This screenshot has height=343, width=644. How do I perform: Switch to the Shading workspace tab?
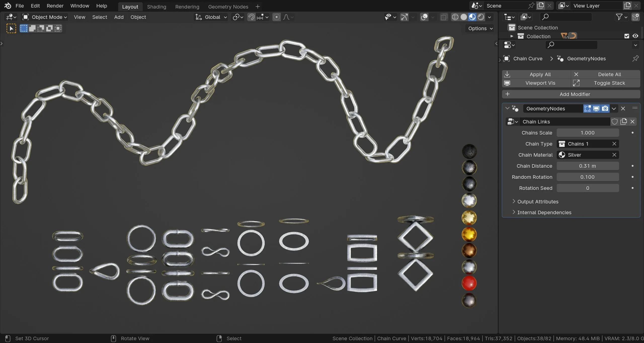click(x=156, y=7)
